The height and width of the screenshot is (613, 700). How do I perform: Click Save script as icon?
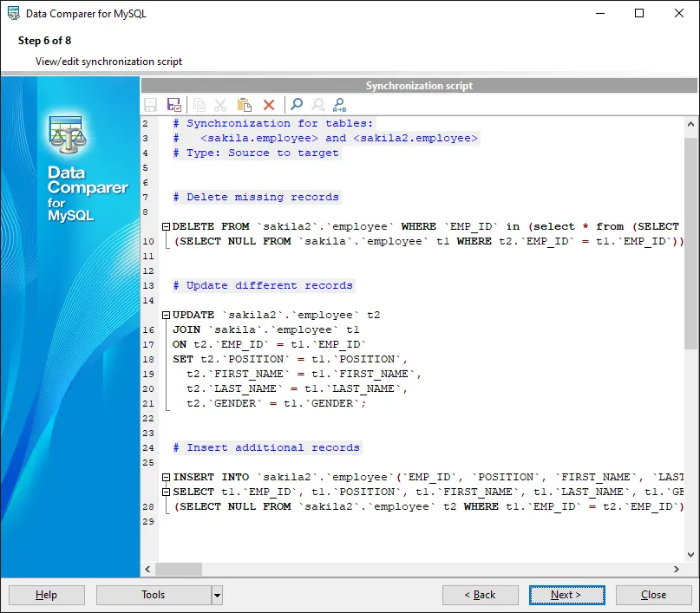[x=174, y=105]
